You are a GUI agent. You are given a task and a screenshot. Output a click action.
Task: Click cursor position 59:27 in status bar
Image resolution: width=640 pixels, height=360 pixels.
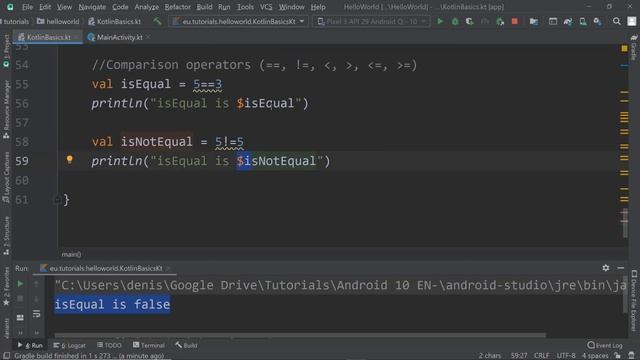[519, 356]
